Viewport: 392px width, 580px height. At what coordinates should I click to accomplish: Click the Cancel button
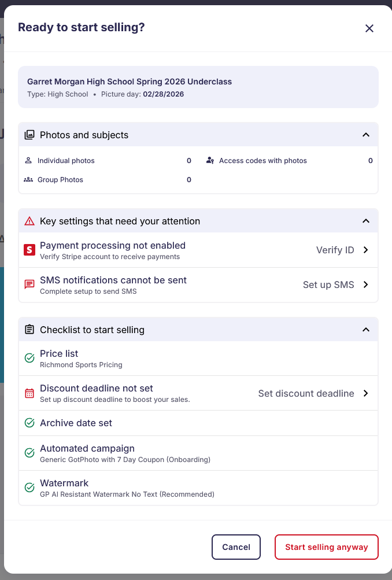coord(236,546)
